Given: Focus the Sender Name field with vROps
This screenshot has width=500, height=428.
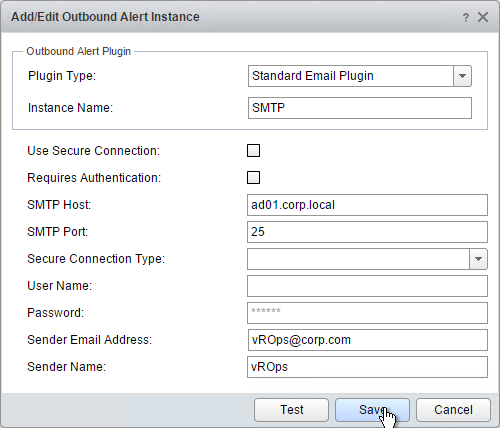Looking at the screenshot, I should click(367, 367).
